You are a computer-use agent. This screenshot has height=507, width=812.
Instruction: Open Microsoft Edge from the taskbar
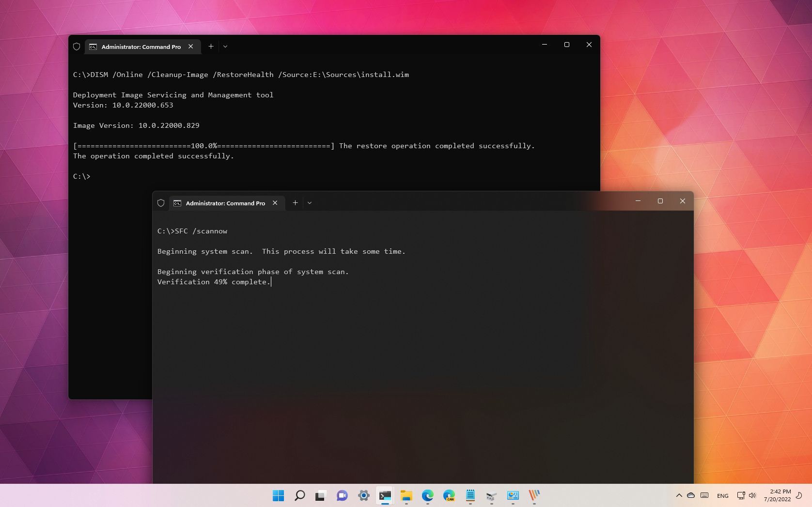click(427, 496)
